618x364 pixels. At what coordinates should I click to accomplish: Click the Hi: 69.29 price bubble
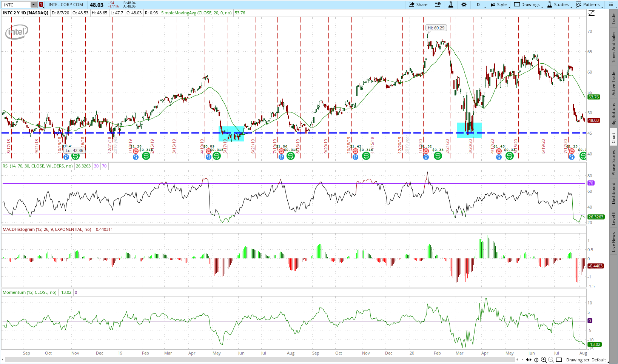[x=436, y=28]
